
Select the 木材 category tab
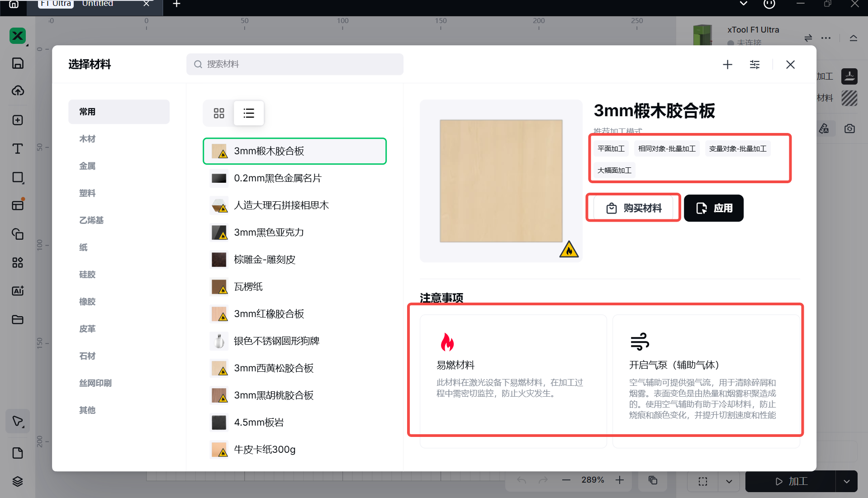coord(87,139)
